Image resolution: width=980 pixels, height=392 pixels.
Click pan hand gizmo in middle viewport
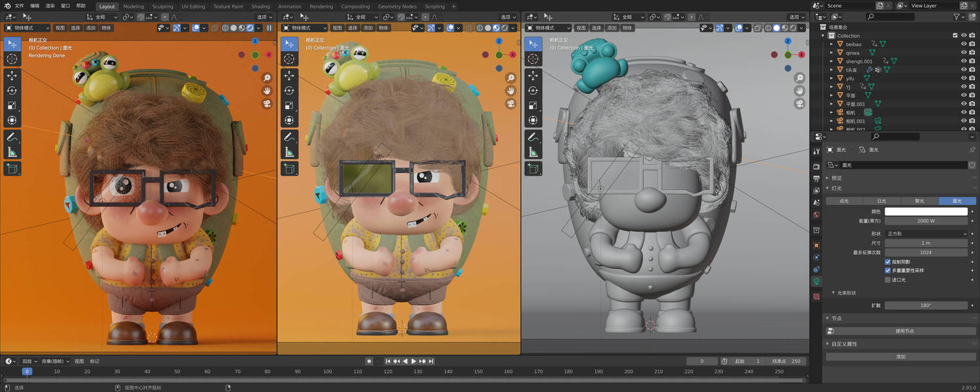(511, 91)
